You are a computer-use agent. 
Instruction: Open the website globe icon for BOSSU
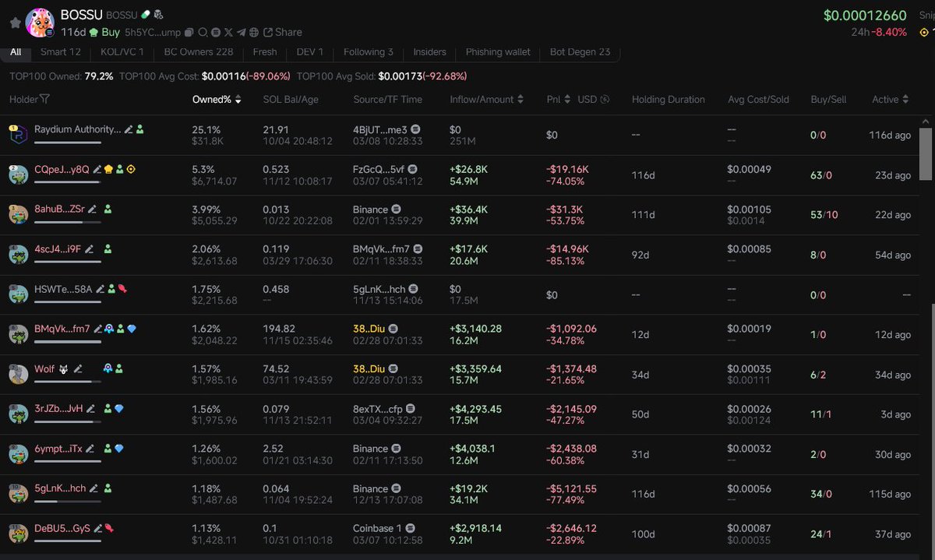253,32
